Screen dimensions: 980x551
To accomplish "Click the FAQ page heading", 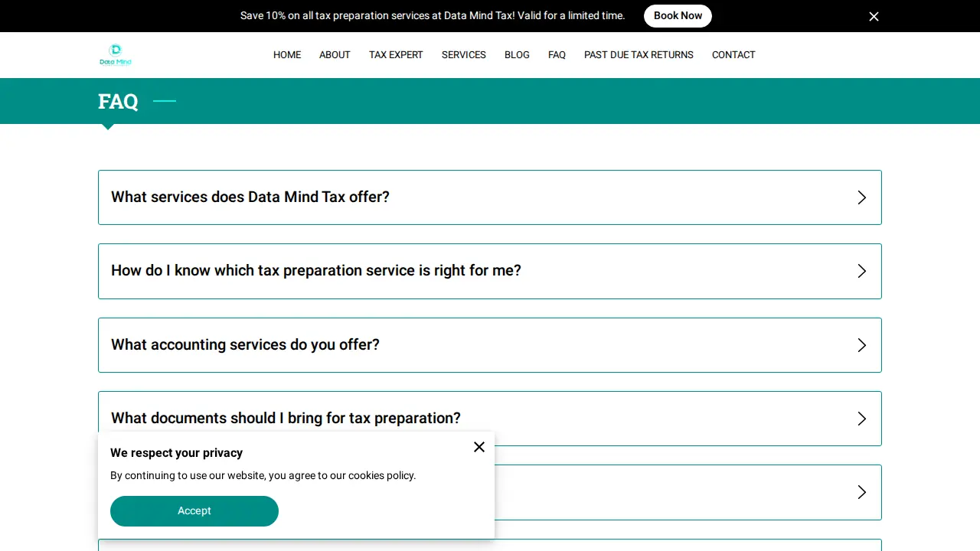I will [x=118, y=101].
